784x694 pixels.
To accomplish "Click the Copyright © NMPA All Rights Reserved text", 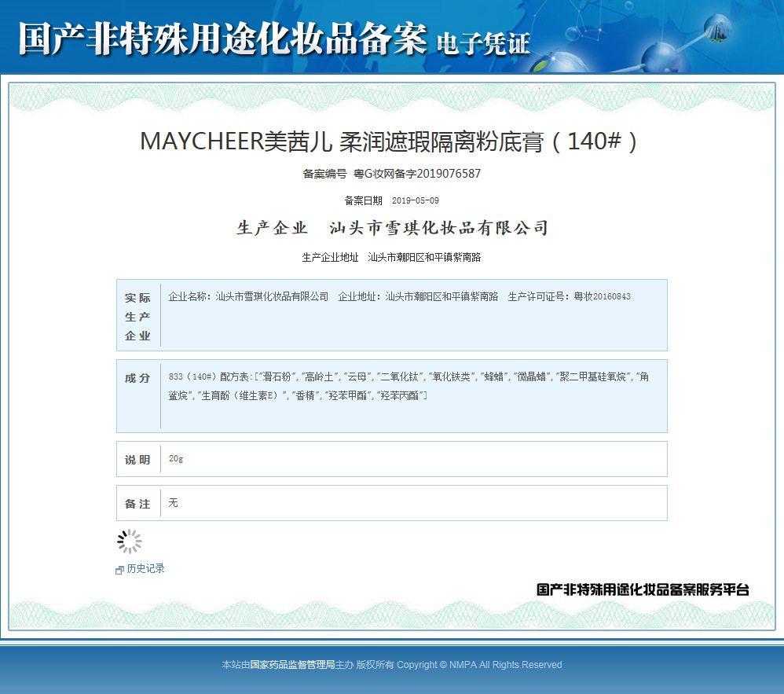I will (x=479, y=664).
